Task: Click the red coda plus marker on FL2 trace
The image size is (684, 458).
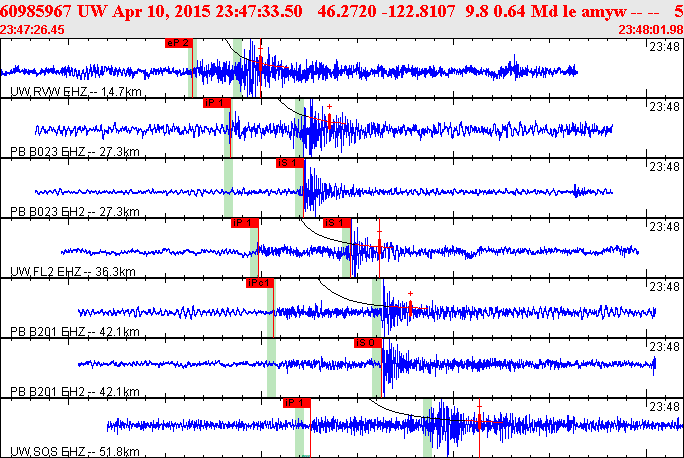Action: 380,232
